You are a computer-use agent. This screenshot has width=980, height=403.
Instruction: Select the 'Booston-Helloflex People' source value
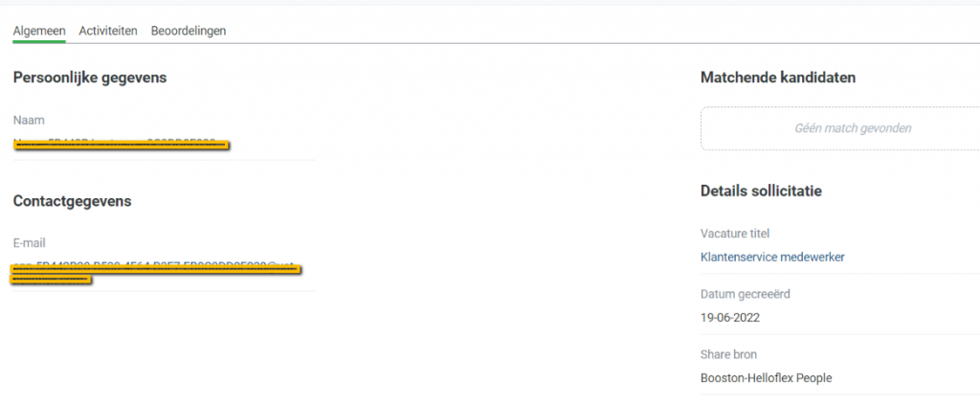point(766,378)
